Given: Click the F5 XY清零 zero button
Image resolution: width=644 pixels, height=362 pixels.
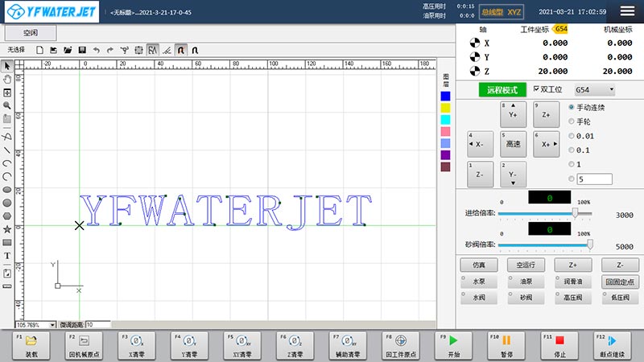Looking at the screenshot, I should tap(242, 346).
